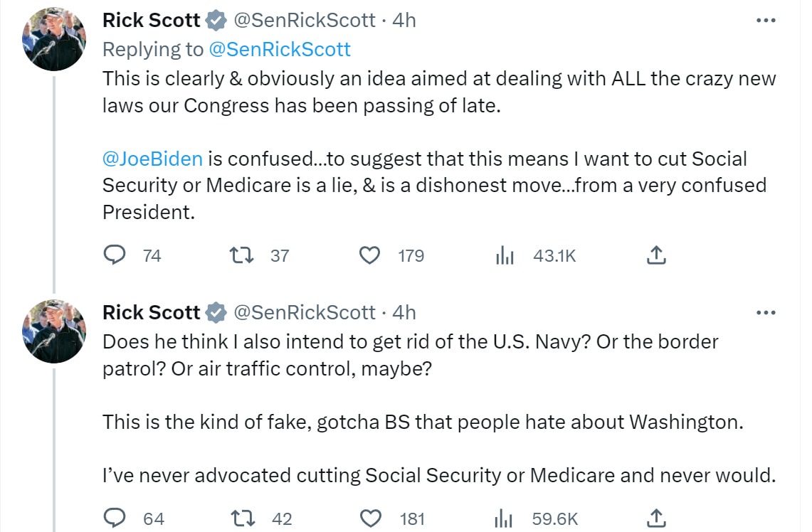Like the first tweet with 179 likes
Image resolution: width=812 pixels, height=532 pixels.
click(x=369, y=255)
